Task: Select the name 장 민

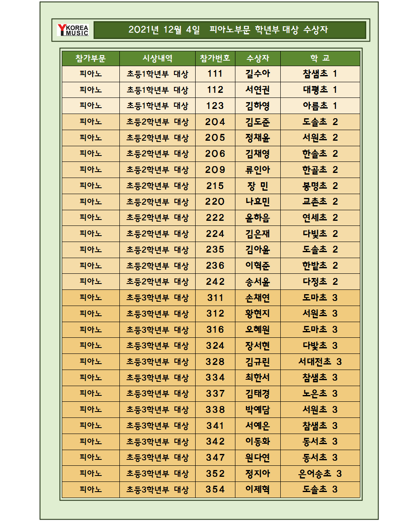Action: (x=258, y=186)
